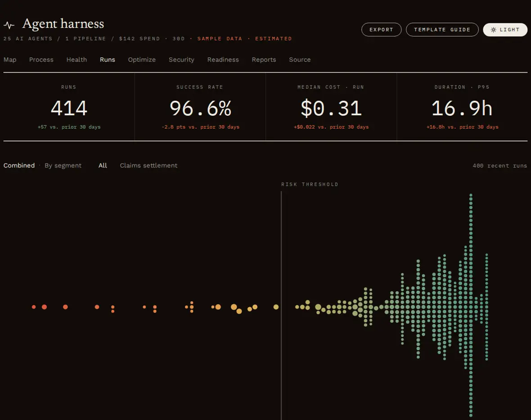Switch to Light theme
The image size is (531, 420).
pyautogui.click(x=505, y=29)
